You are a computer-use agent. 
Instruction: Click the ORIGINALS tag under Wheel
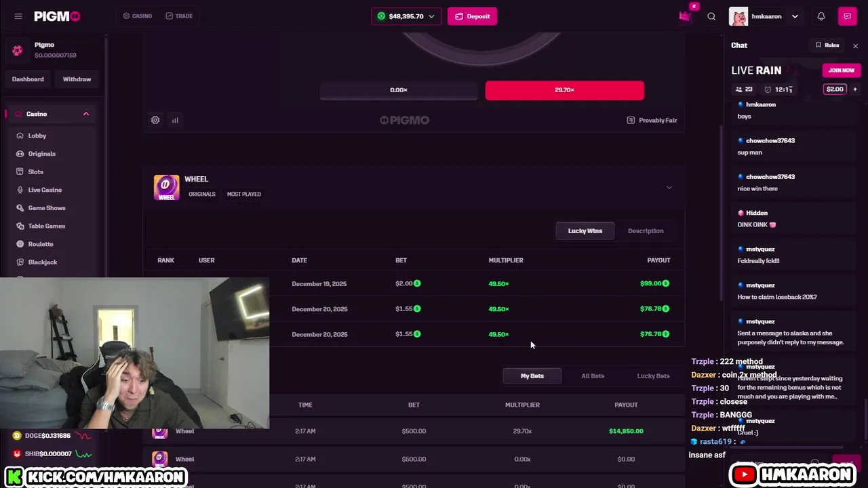click(202, 195)
